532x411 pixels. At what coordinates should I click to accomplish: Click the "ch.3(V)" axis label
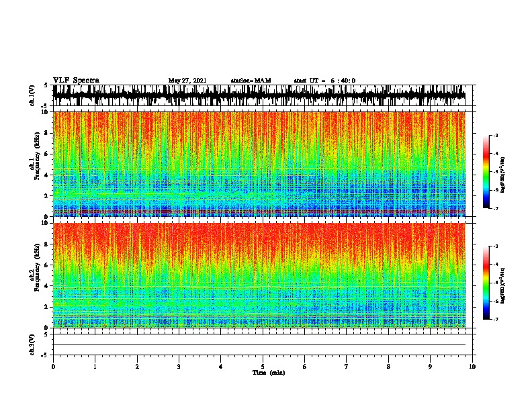coord(32,345)
